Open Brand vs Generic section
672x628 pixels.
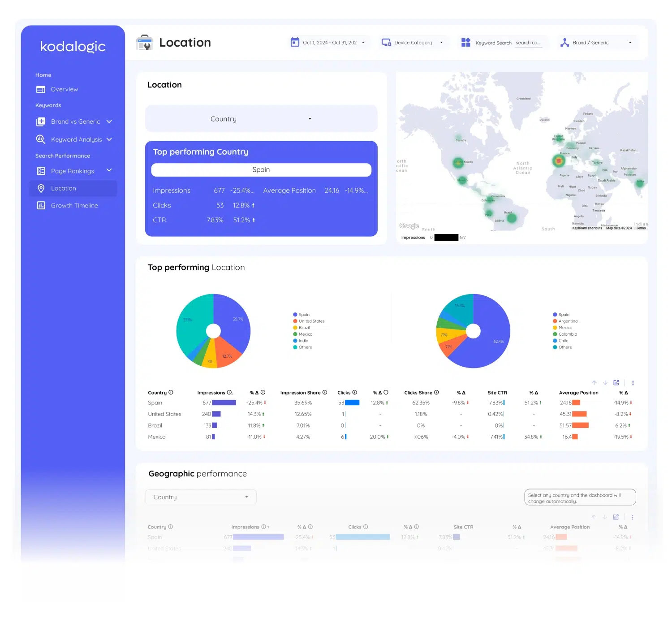pyautogui.click(x=75, y=121)
